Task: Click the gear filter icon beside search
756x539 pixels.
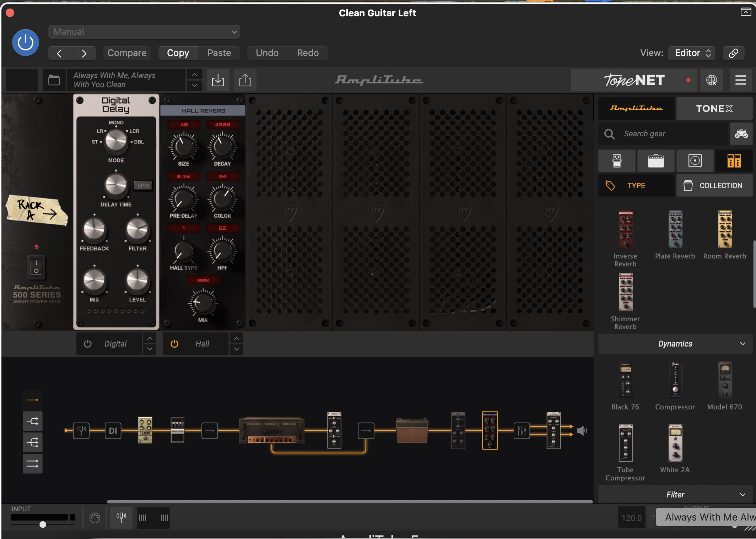Action: pos(741,134)
